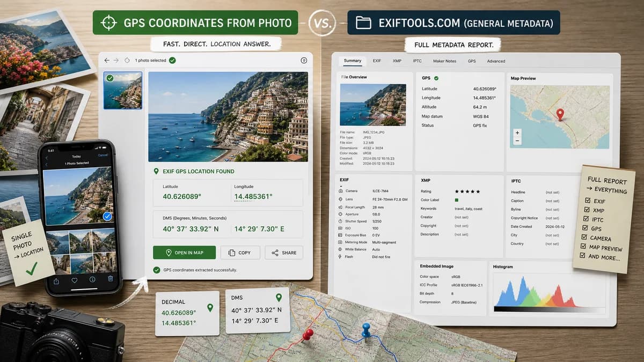Image resolution: width=644 pixels, height=362 pixels.
Task: Select the coastal photo thumbnail in sidebar
Action: [x=123, y=91]
